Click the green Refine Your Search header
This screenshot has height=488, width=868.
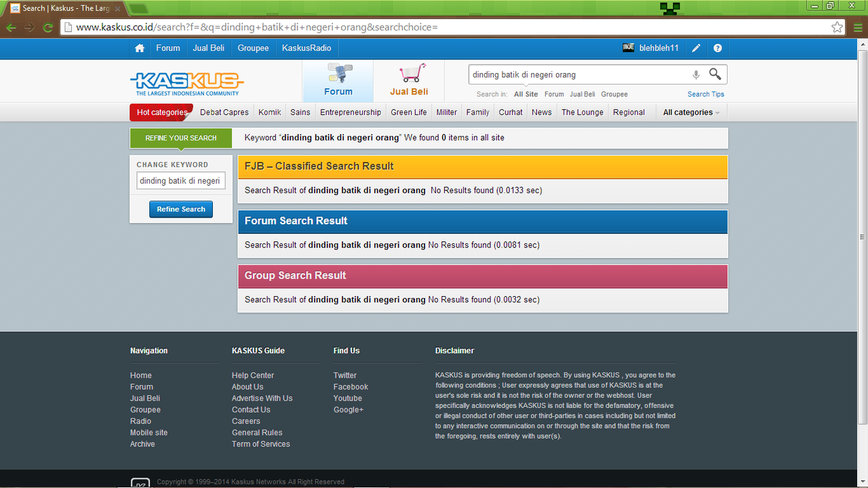tap(181, 138)
